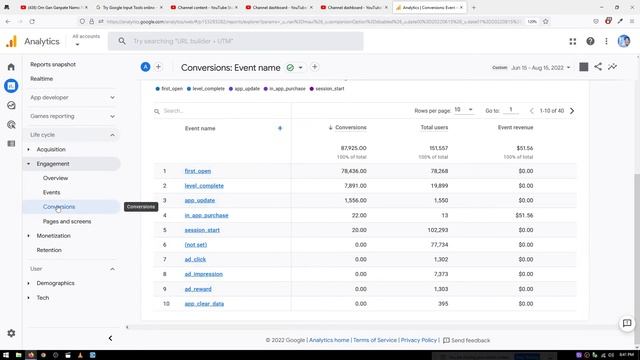The height and width of the screenshot is (360, 640).
Task: Toggle the first_open legend dot
Action: pos(158,89)
